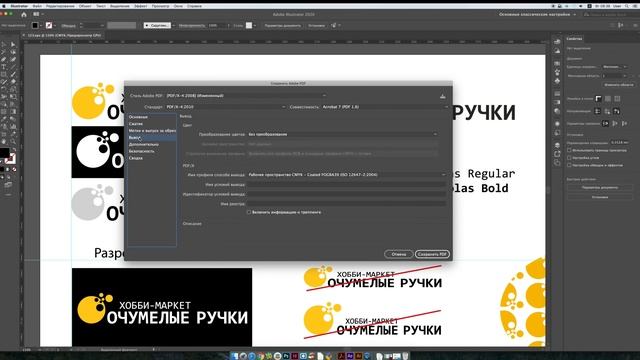This screenshot has width=640, height=360.
Task: Toggle rulers icon in Properties panel
Action: pyautogui.click(x=598, y=99)
